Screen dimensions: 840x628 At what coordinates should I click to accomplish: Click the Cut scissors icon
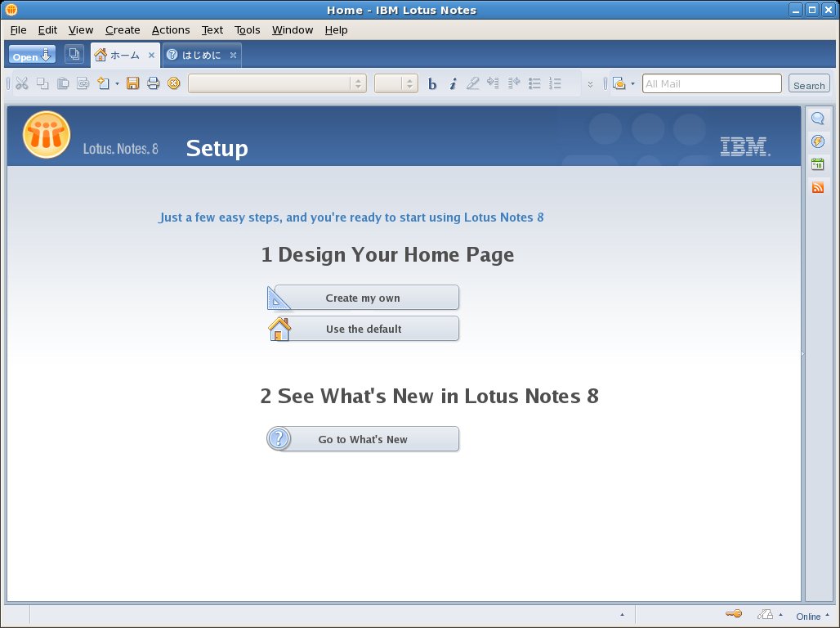[22, 83]
